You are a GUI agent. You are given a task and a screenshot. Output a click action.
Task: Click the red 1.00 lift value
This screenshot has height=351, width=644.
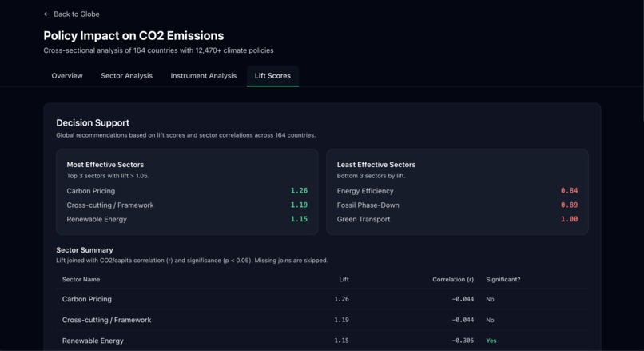[569, 219]
